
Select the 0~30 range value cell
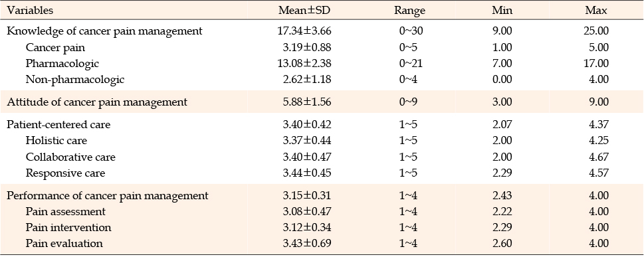[x=410, y=31]
